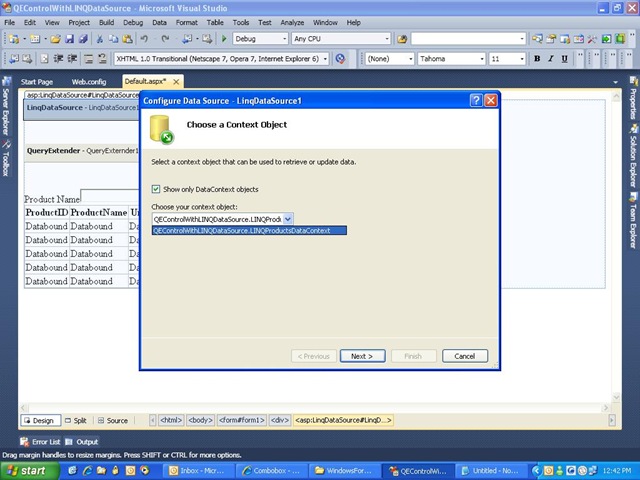Click the Open File folder icon
Image resolution: width=640 pixels, height=480 pixels.
point(56,39)
